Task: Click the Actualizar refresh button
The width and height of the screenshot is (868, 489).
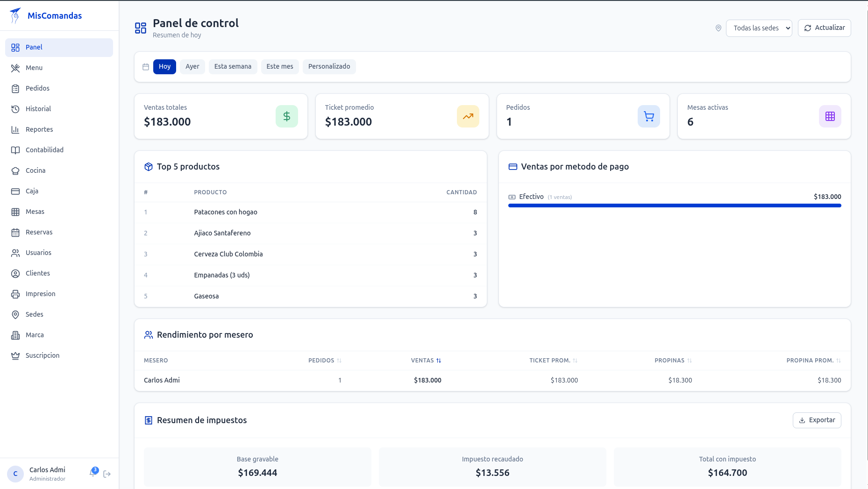Action: tap(825, 28)
